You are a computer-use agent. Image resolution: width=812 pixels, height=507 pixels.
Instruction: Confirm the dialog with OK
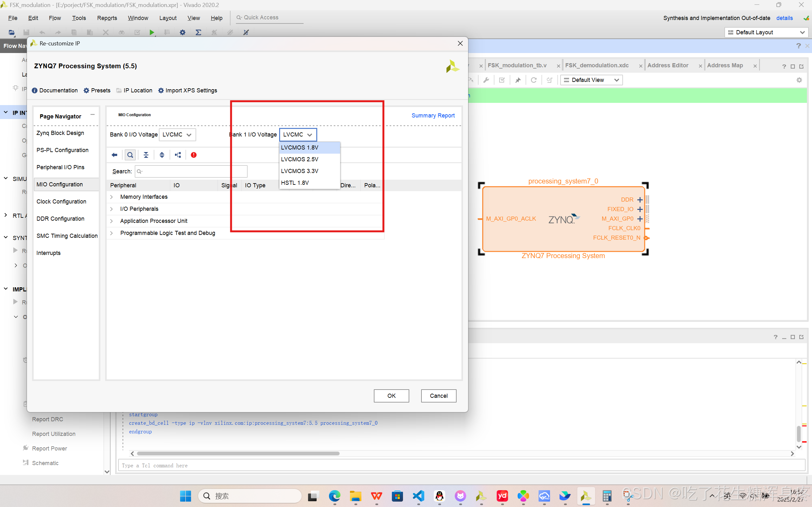pos(392,396)
